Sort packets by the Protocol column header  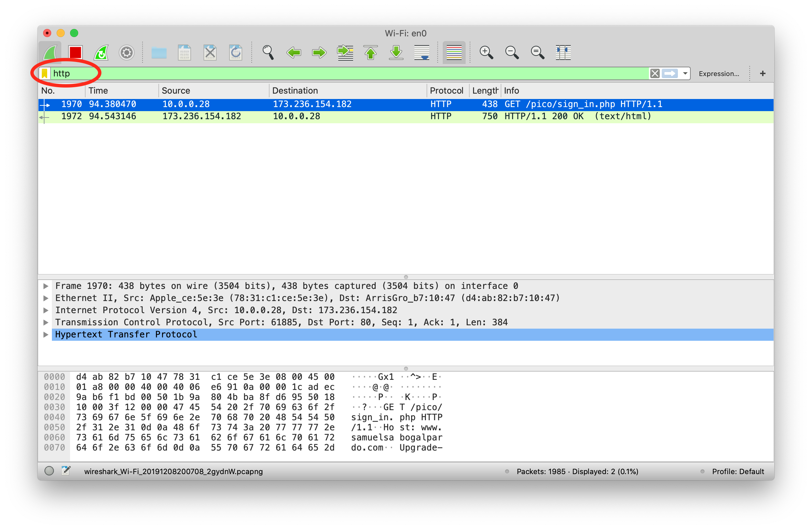pos(446,91)
